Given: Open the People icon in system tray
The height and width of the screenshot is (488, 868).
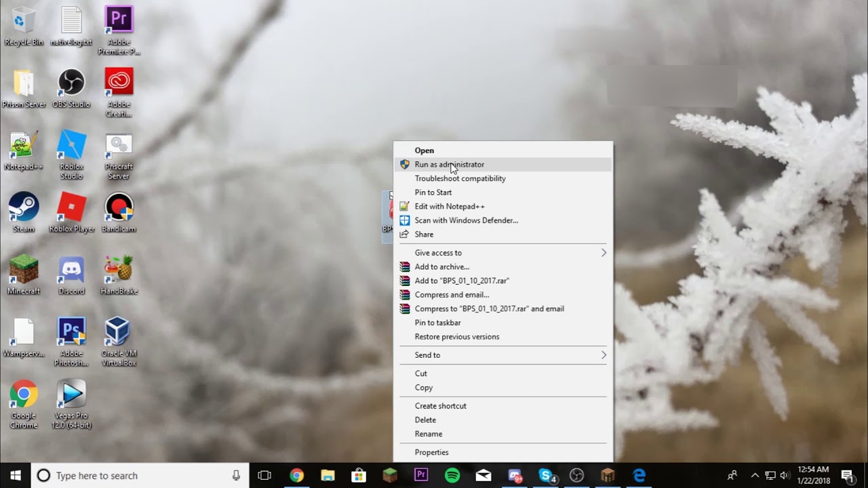Looking at the screenshot, I should pyautogui.click(x=732, y=475).
